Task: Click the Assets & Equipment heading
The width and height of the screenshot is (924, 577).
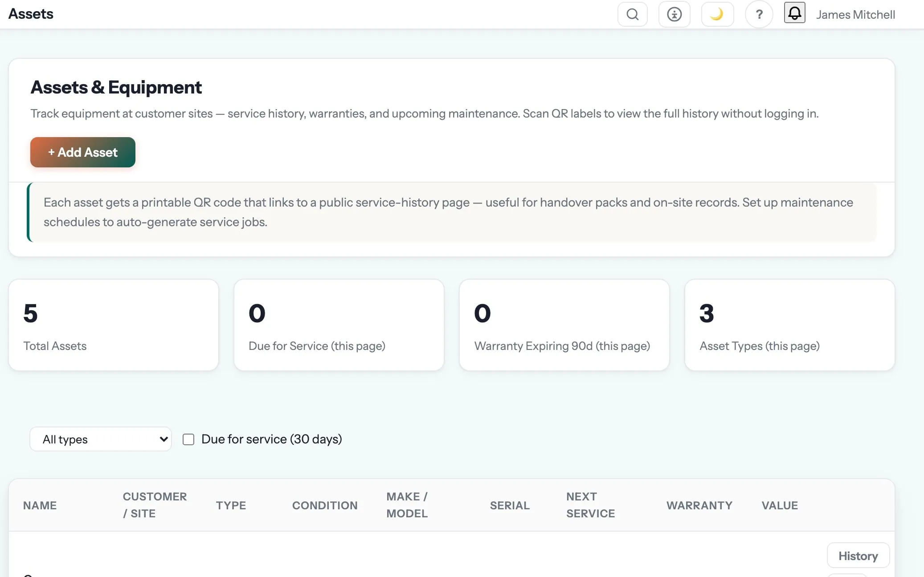Action: (116, 87)
